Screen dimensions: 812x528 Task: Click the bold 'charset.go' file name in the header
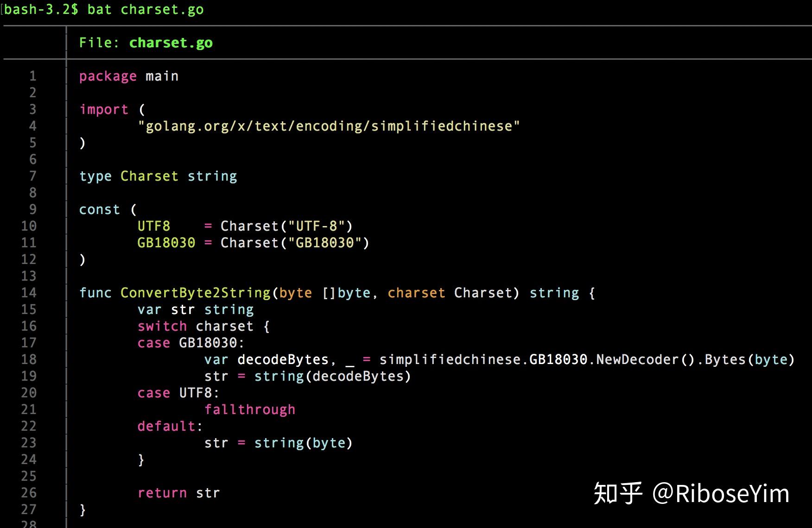[171, 43]
